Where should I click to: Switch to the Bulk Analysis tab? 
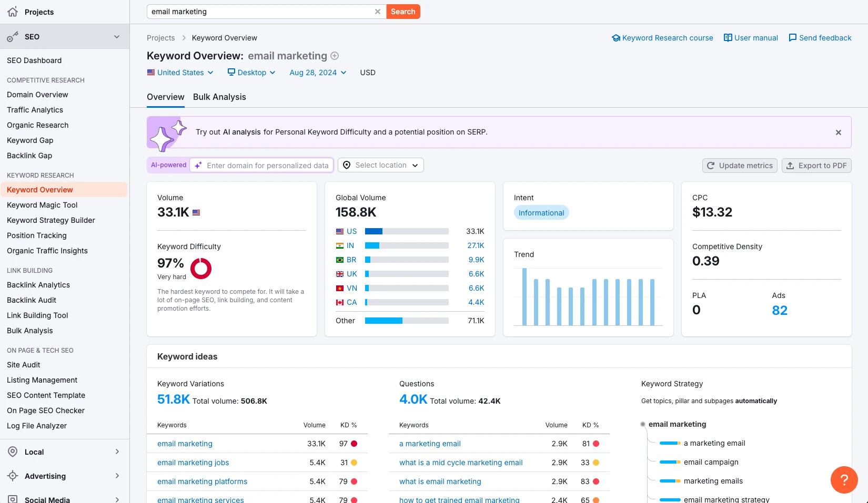(219, 97)
